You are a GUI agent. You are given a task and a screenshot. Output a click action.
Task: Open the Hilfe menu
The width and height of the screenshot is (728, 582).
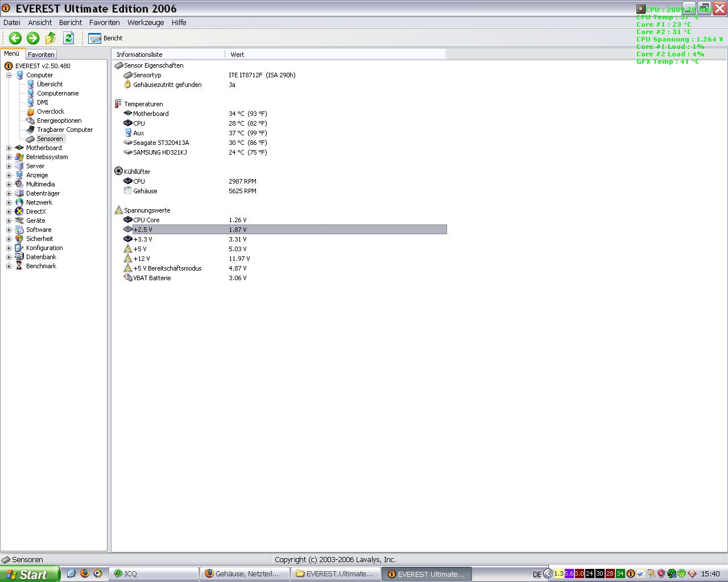179,22
